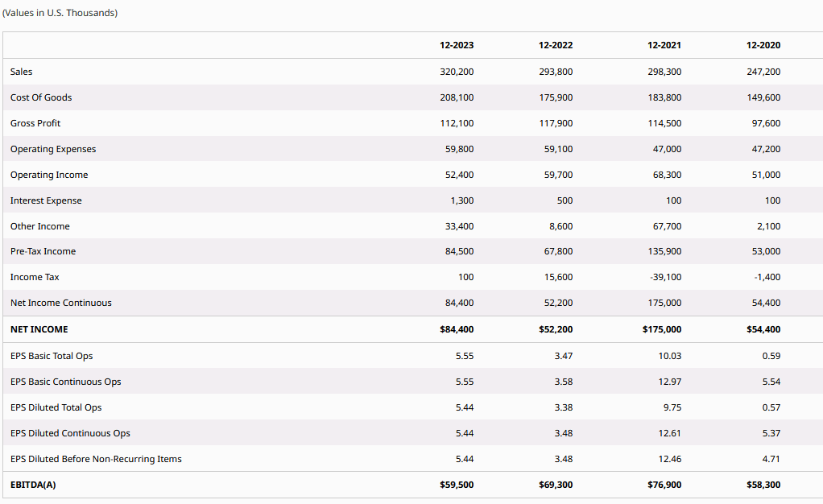Select the EPS Basic Continuous Ops label
The width and height of the screenshot is (823, 504).
click(x=65, y=381)
